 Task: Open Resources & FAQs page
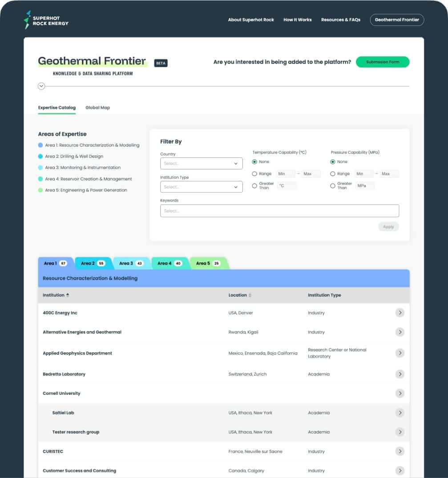[341, 20]
